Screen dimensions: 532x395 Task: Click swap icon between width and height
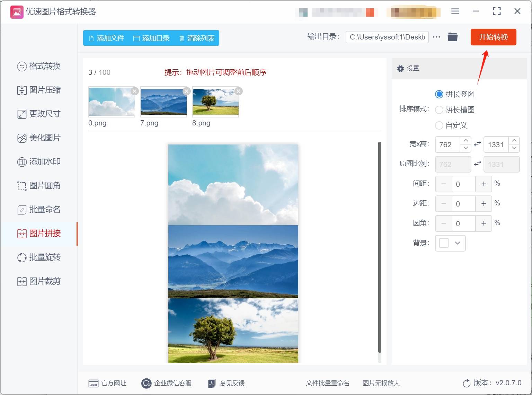point(477,144)
